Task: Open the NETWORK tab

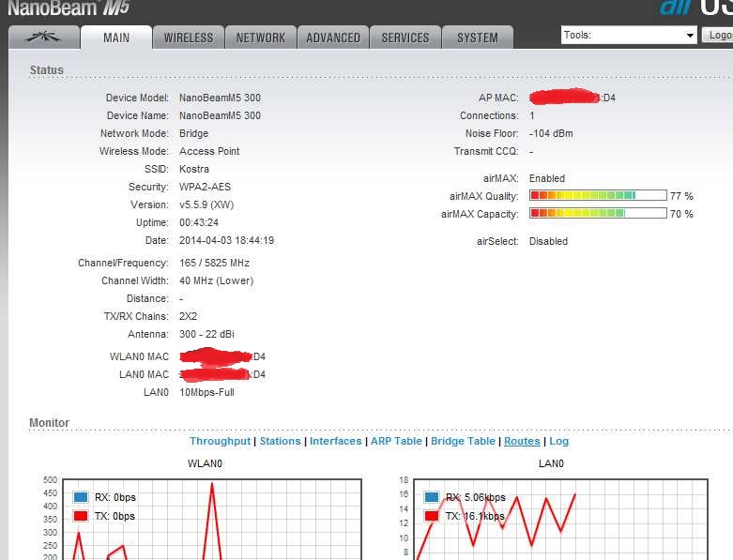Action: click(260, 38)
